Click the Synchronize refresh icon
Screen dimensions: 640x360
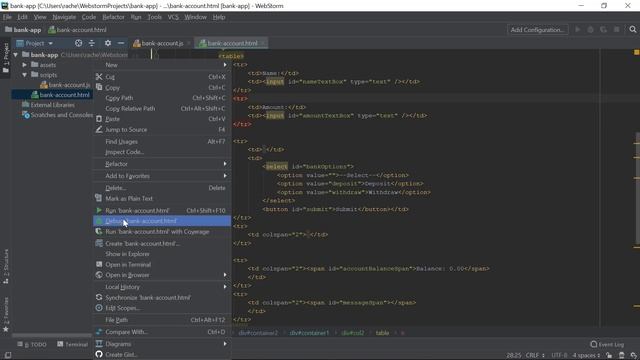click(99, 297)
